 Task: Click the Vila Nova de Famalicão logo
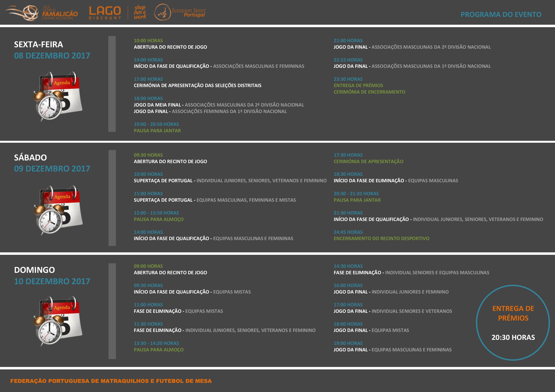pyautogui.click(x=41, y=12)
